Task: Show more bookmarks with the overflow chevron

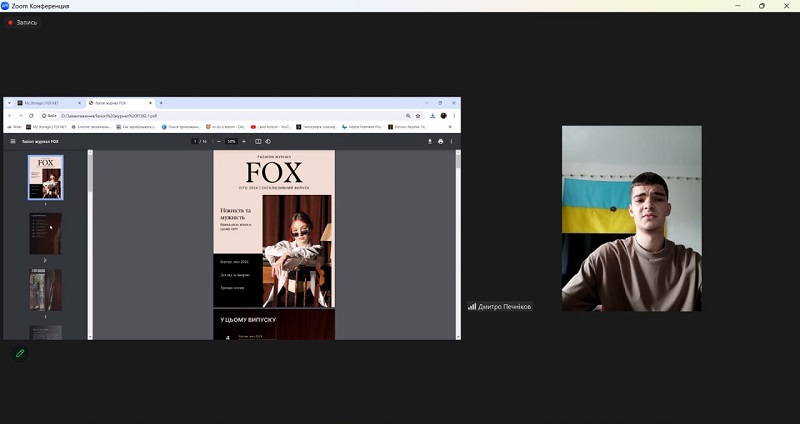Action: point(450,127)
